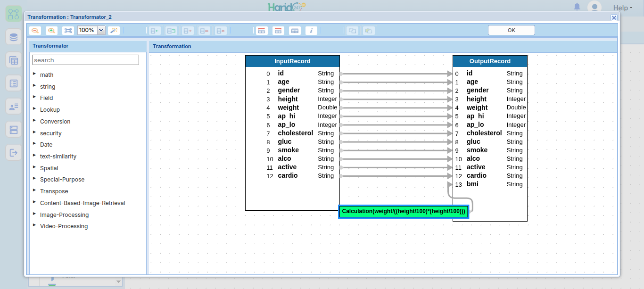This screenshot has height=289, width=644.
Task: Select the OutputRecord header
Action: coord(490,61)
